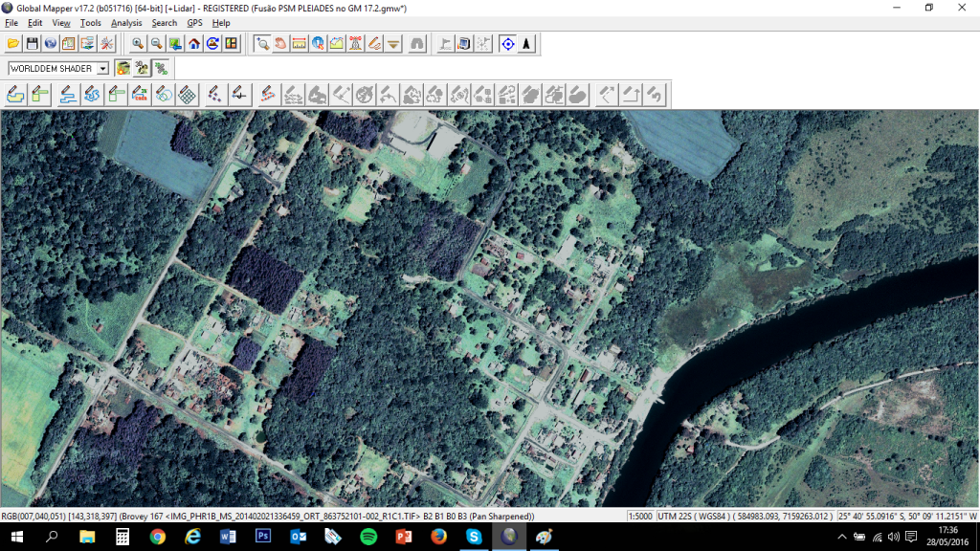Screen dimensions: 980x551
Task: Open the WORLDDEM SHADER dropdown
Action: [x=102, y=69]
